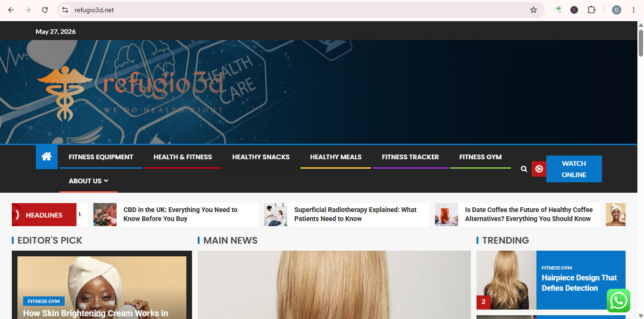Open the browser Extensions puzzle icon
This screenshot has width=644, height=319.
click(x=591, y=10)
